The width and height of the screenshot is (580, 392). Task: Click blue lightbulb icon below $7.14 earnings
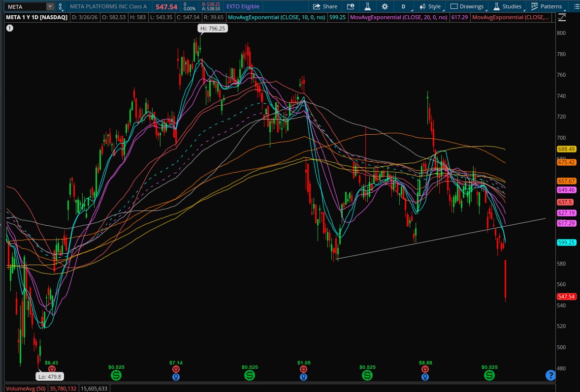coord(176,377)
